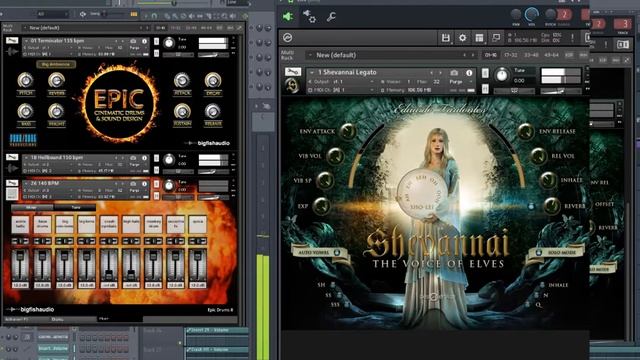The image size is (640, 360).
Task: Open the info icon for 18 Hellbound 130 bpm
Action: [x=144, y=158]
